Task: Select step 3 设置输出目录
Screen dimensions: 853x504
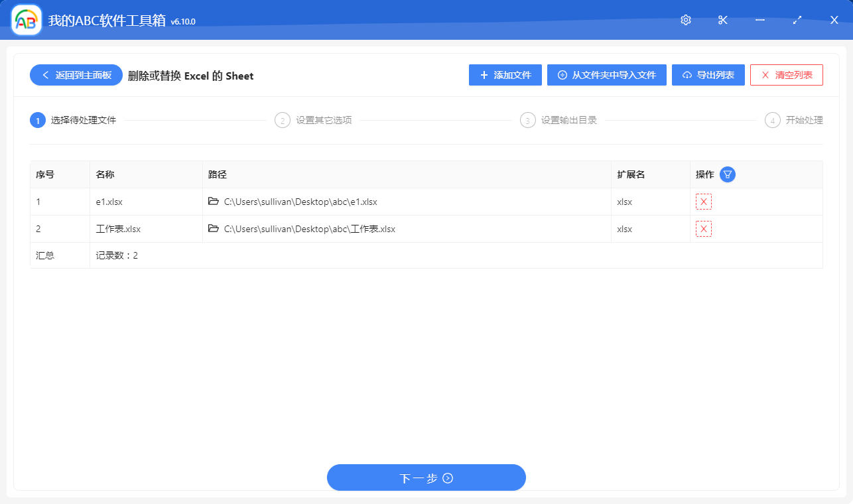Action: click(558, 120)
